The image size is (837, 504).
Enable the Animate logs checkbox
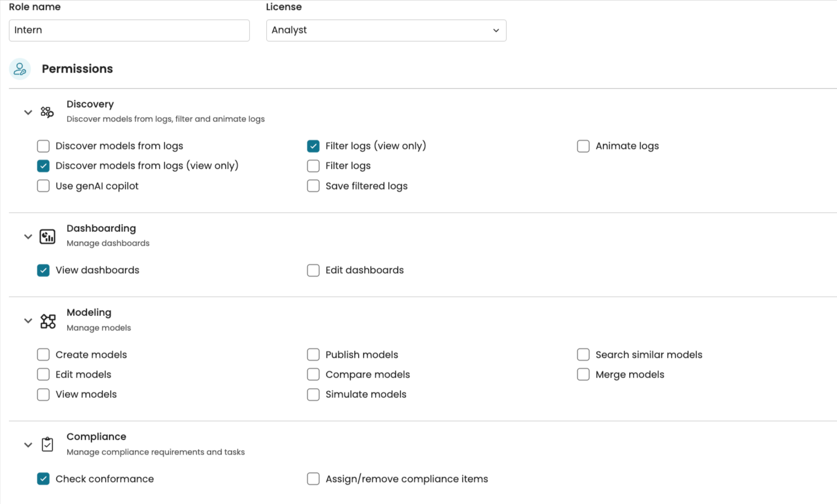pos(583,146)
